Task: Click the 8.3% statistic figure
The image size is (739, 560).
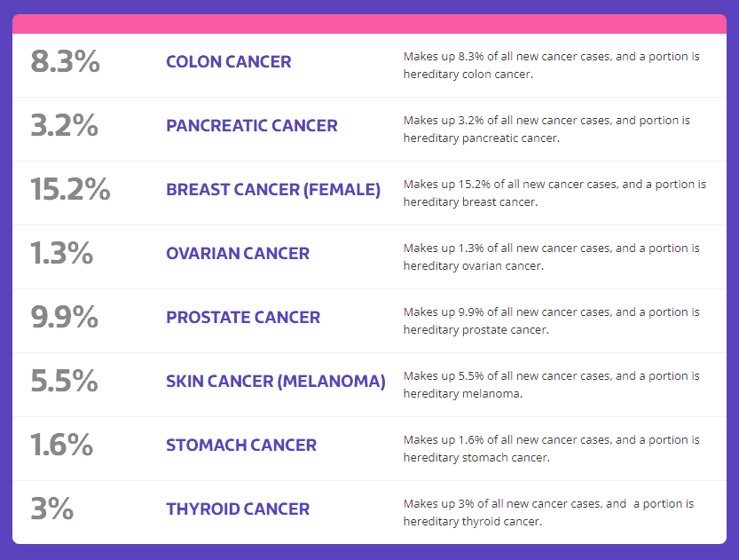Action: [x=65, y=61]
